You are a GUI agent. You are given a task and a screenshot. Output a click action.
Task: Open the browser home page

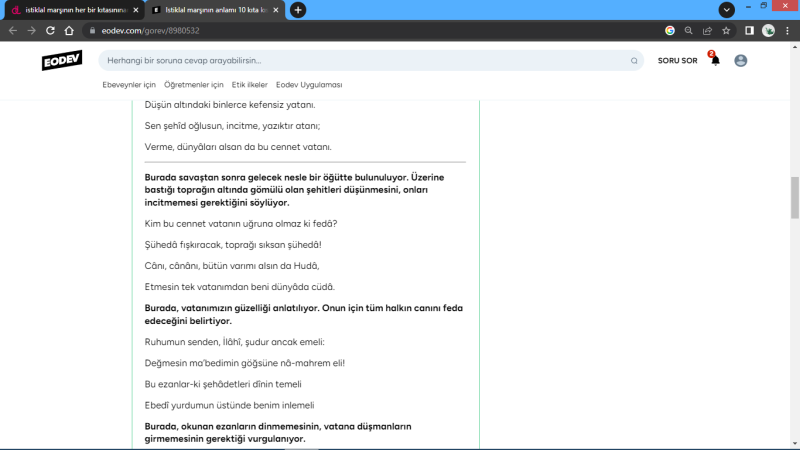(x=69, y=31)
